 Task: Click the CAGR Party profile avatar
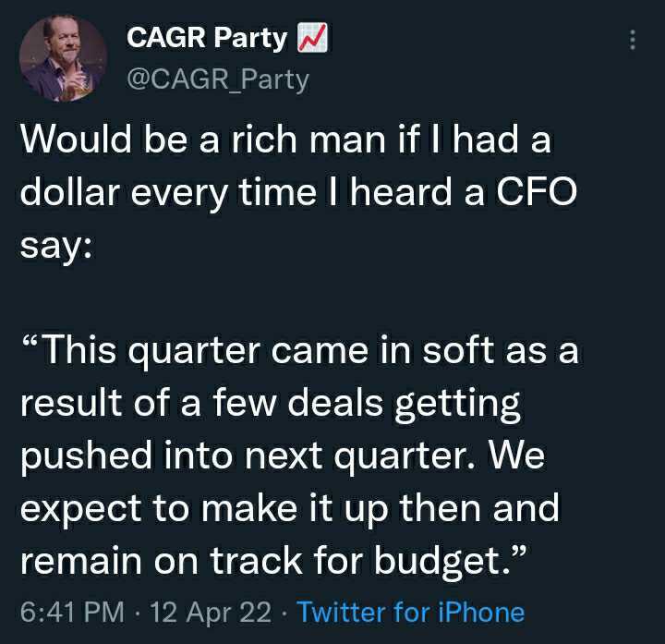[x=60, y=58]
